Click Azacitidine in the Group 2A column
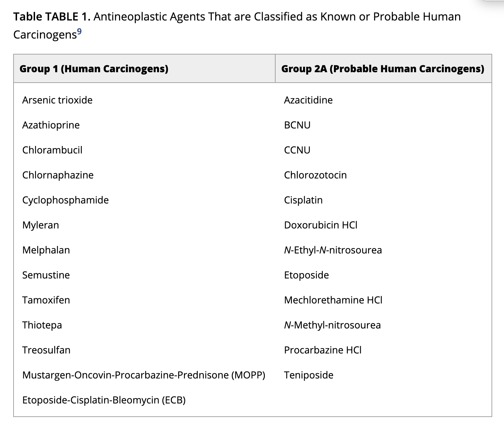This screenshot has height=425, width=504. pyautogui.click(x=308, y=100)
